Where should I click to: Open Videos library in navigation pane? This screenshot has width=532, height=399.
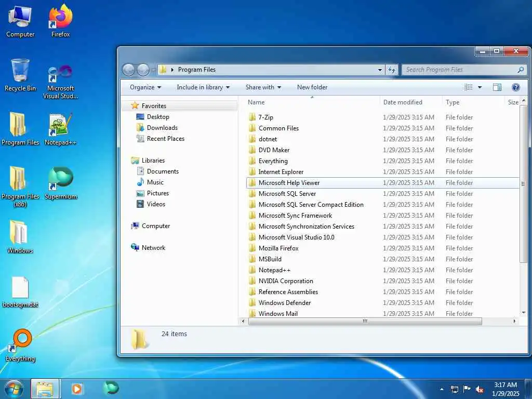click(156, 204)
